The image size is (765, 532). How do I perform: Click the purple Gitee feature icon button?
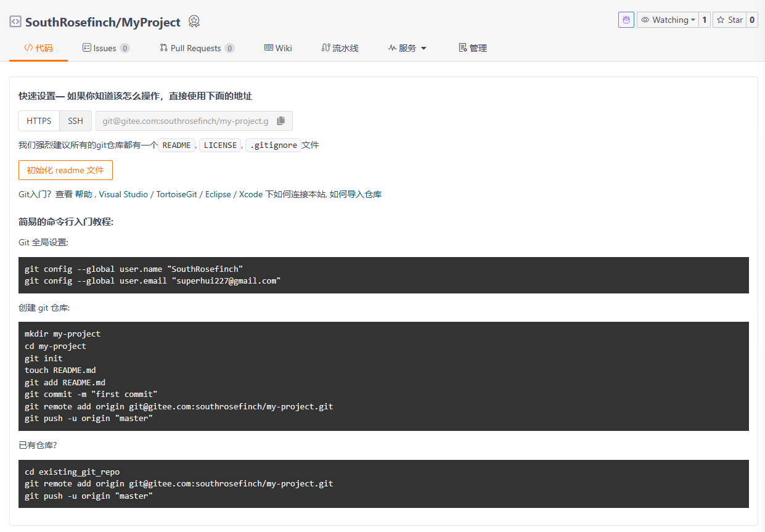[626, 20]
